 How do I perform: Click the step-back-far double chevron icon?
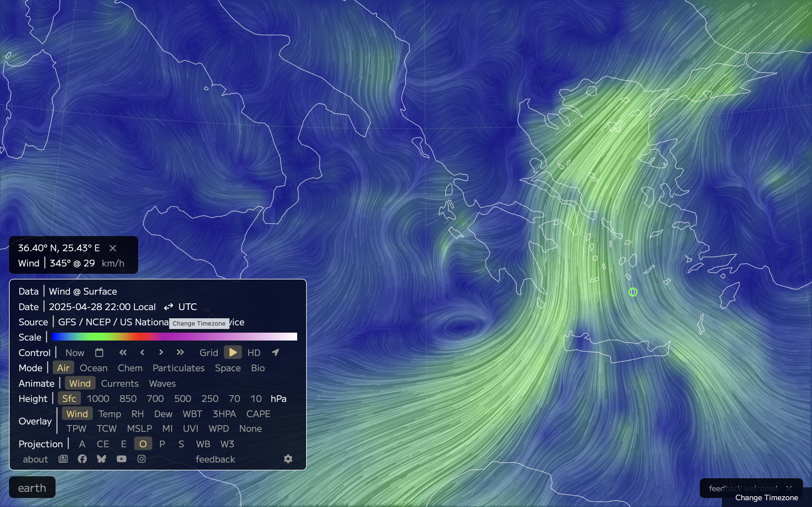(123, 352)
